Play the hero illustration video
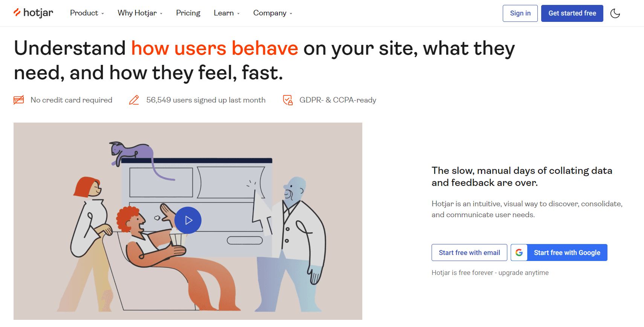Screen dimensions: 644x327 [188, 220]
